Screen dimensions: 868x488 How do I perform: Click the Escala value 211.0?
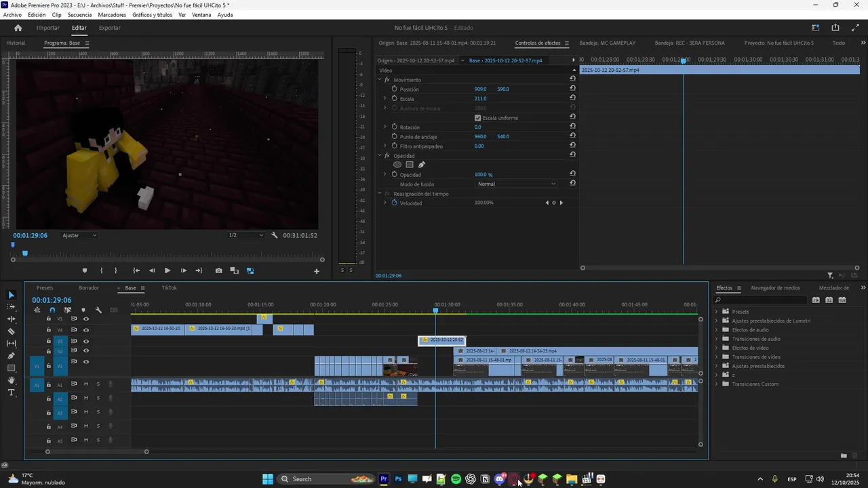(481, 98)
